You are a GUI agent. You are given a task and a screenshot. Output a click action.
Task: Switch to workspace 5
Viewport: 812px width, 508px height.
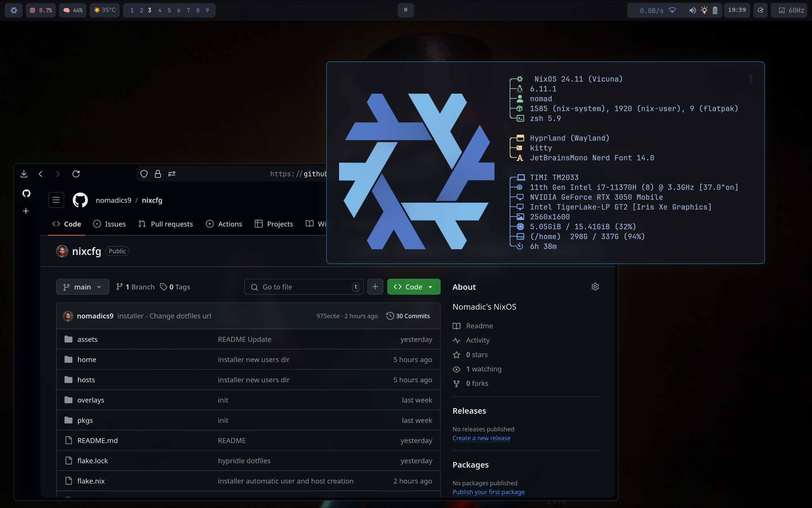coord(169,10)
